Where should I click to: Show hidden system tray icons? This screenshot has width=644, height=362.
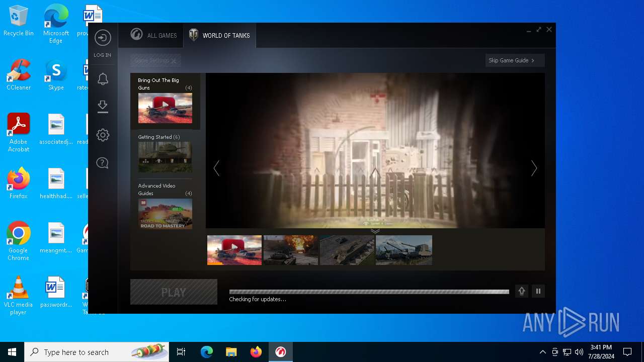542,352
